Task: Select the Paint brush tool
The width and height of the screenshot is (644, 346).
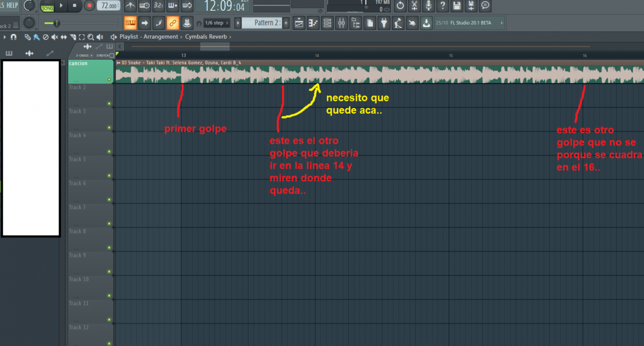Action: click(36, 37)
